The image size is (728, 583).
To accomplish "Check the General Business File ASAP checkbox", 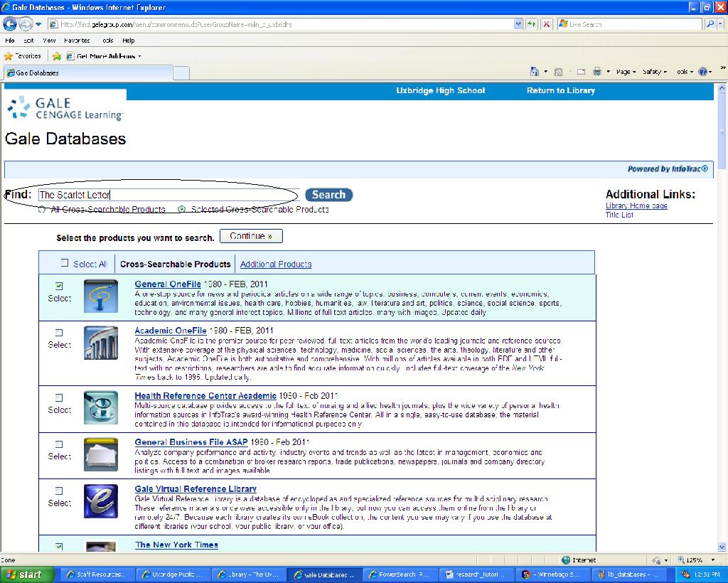I will [x=59, y=444].
